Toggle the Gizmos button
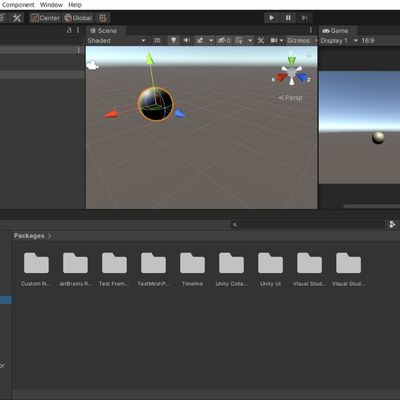Image resolution: width=400 pixels, height=400 pixels. pos(298,41)
